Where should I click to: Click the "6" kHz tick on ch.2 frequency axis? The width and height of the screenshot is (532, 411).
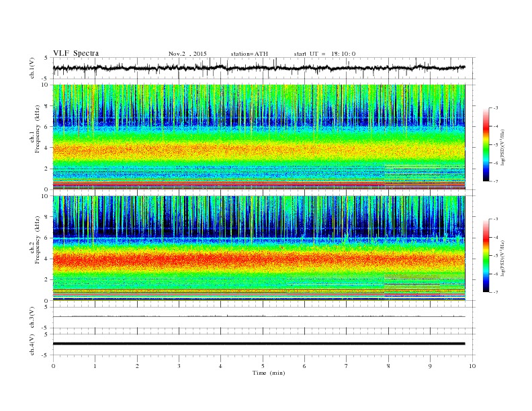(x=46, y=238)
